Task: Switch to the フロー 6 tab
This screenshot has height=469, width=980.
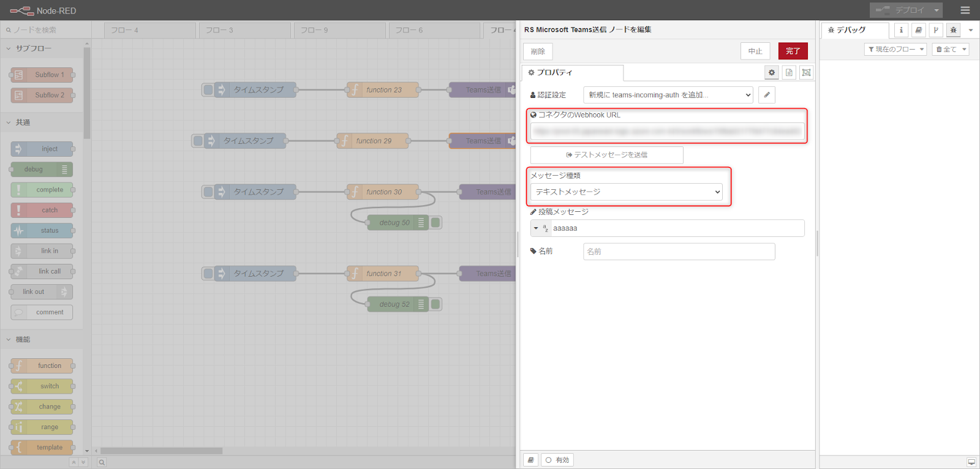Action: point(435,30)
